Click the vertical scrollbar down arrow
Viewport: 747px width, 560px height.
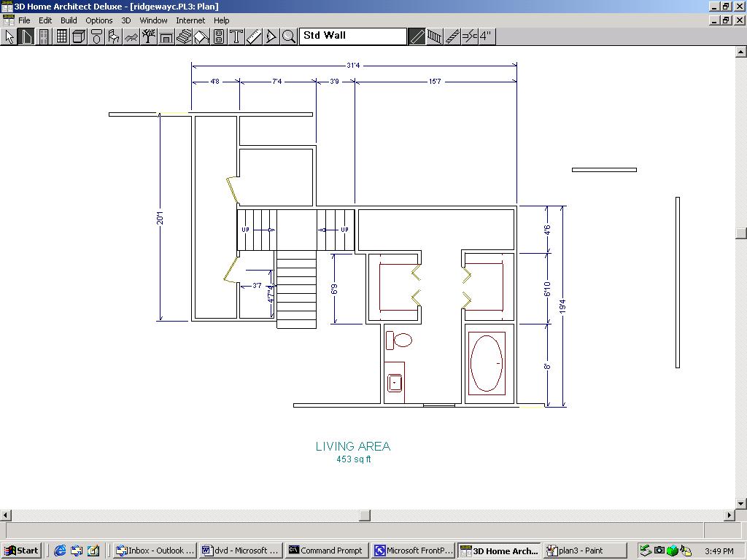pyautogui.click(x=741, y=503)
